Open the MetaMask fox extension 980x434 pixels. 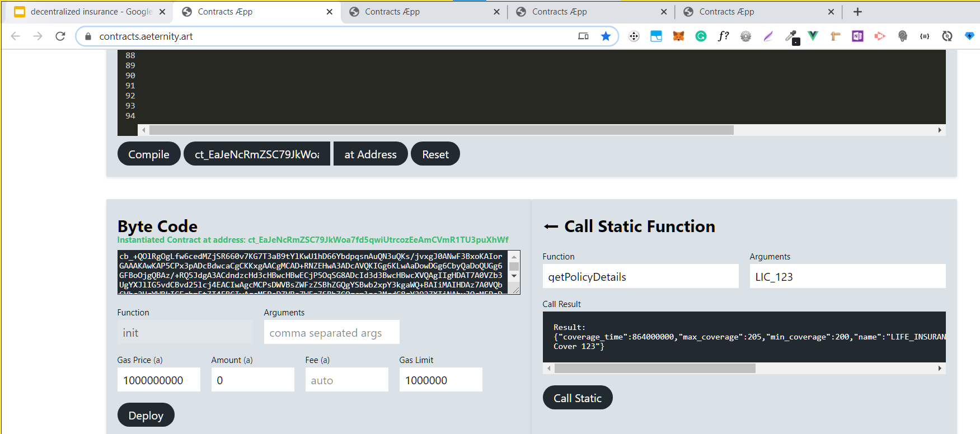(678, 36)
